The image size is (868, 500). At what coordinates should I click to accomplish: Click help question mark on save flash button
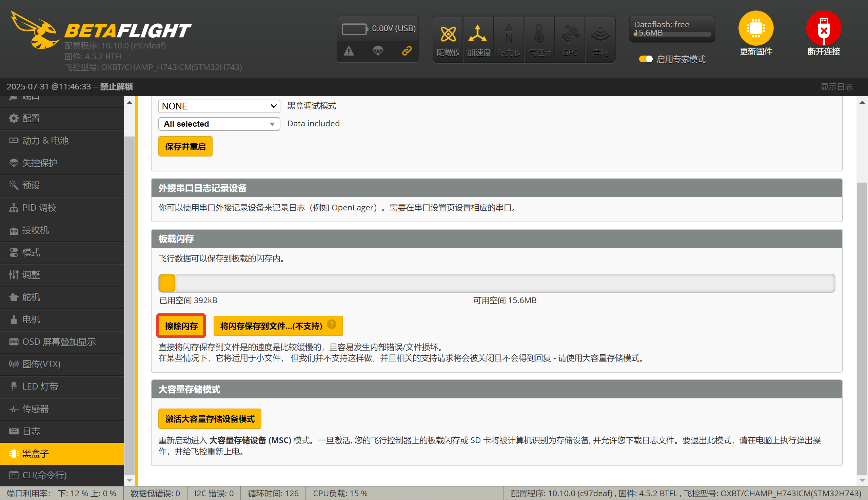pos(331,324)
